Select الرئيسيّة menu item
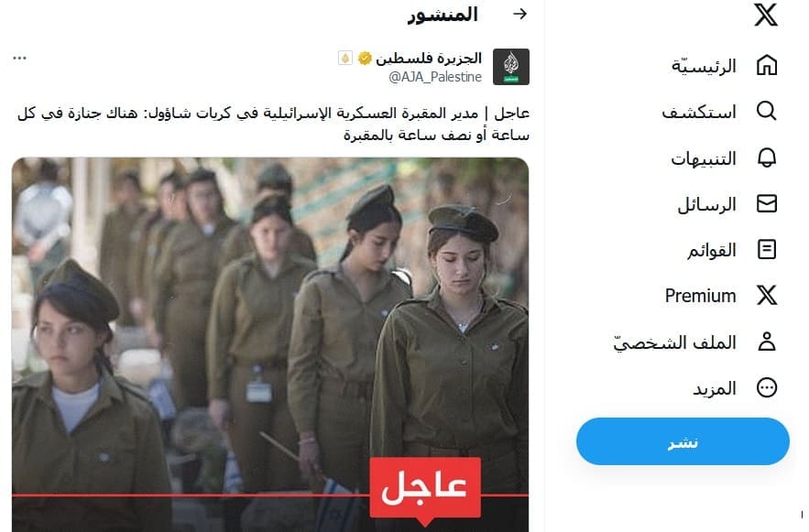 [704, 66]
